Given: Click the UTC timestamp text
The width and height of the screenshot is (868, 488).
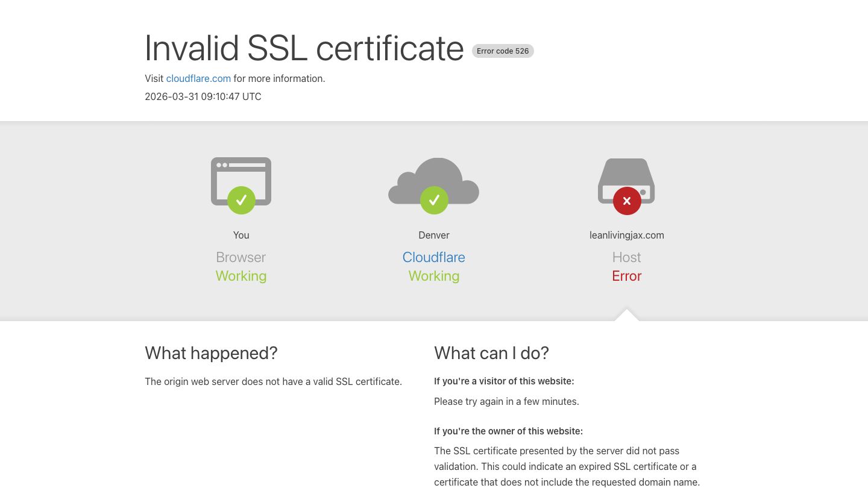Looking at the screenshot, I should pyautogui.click(x=203, y=96).
